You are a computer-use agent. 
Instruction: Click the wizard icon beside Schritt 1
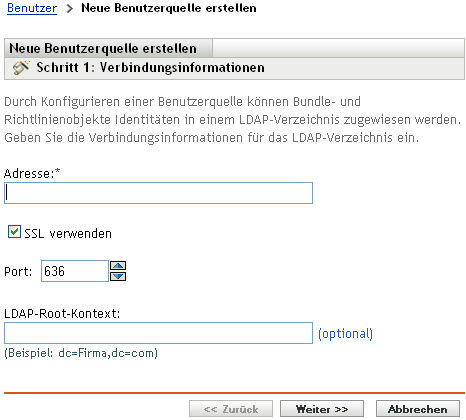click(x=21, y=68)
